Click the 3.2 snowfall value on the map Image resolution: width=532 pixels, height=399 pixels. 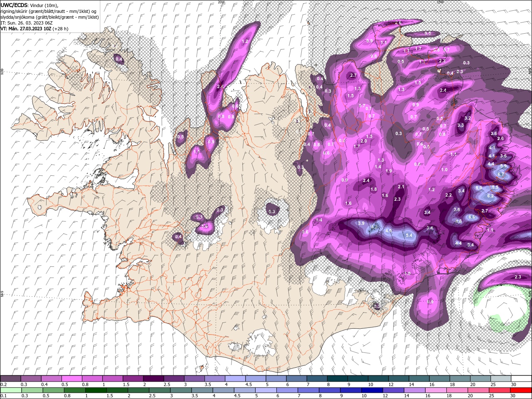467,118
